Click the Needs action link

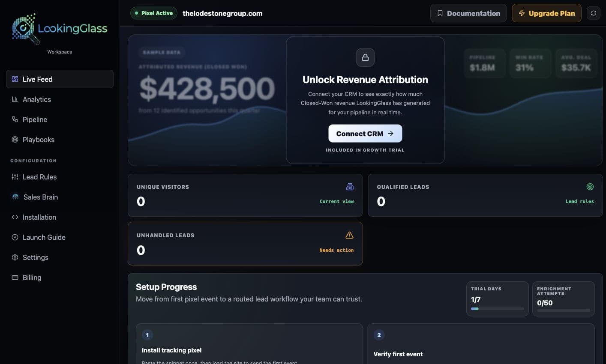336,250
